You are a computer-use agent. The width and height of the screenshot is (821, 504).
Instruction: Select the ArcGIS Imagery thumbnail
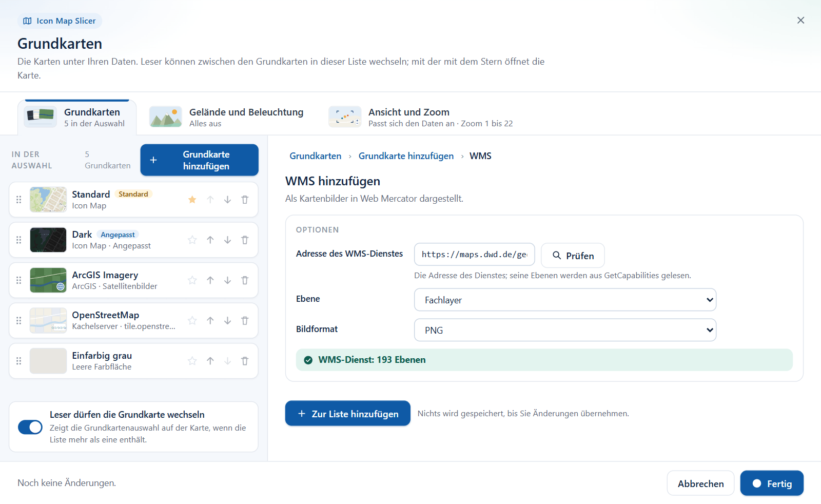click(48, 280)
